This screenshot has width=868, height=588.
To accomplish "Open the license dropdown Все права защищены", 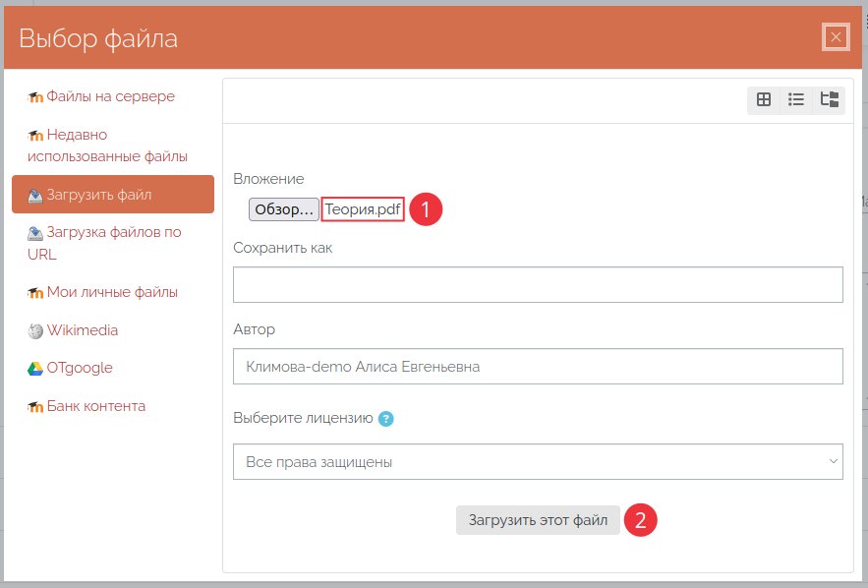I will [x=538, y=461].
